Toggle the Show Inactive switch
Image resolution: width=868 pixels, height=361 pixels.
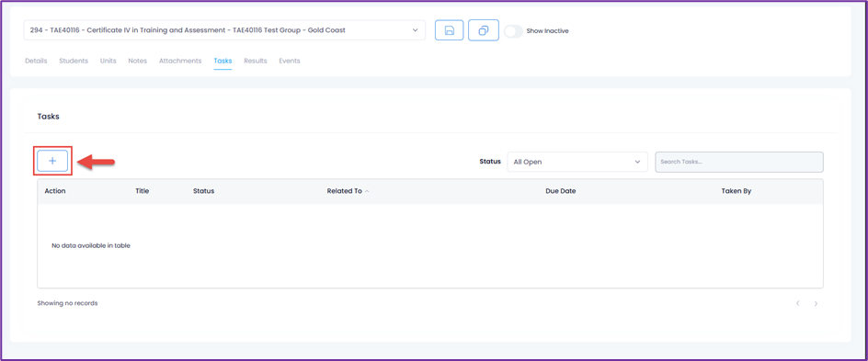[513, 31]
